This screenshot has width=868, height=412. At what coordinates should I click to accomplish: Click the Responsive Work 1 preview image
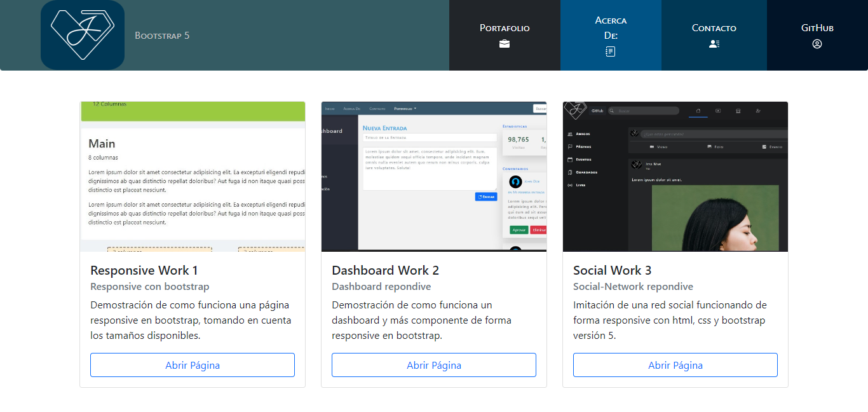pyautogui.click(x=193, y=176)
